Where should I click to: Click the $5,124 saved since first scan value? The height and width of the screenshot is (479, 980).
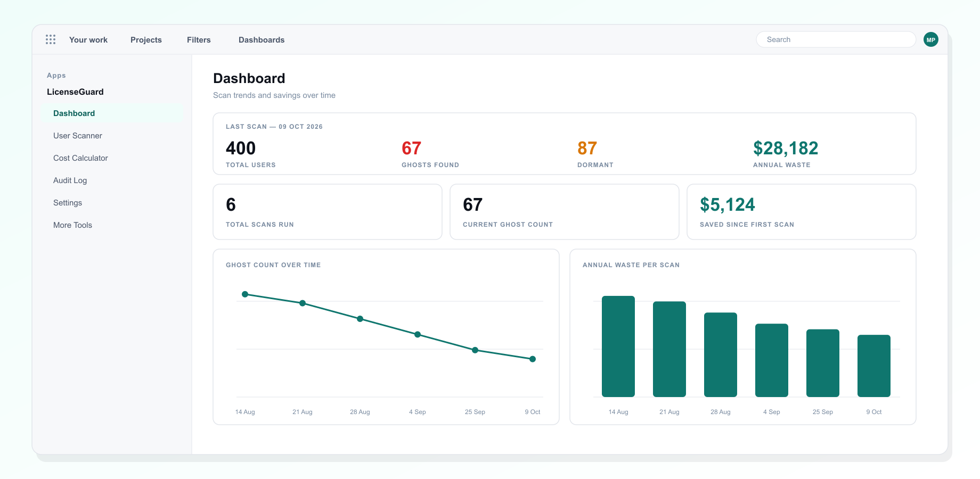click(728, 205)
